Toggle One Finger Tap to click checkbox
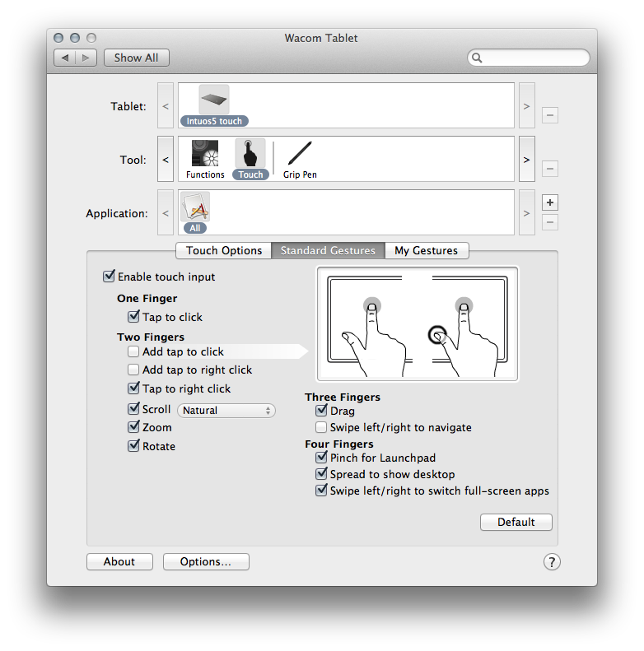The height and width of the screenshot is (651, 644). pyautogui.click(x=133, y=316)
